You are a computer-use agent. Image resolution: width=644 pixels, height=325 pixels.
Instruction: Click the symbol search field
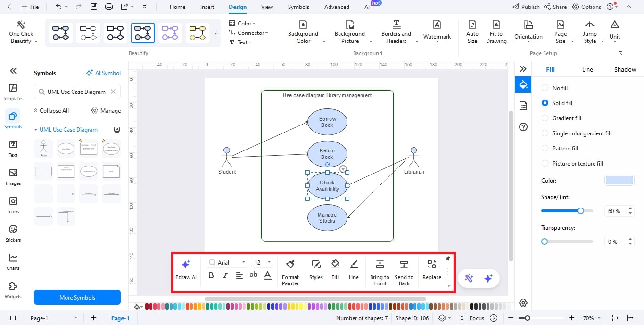coord(77,92)
